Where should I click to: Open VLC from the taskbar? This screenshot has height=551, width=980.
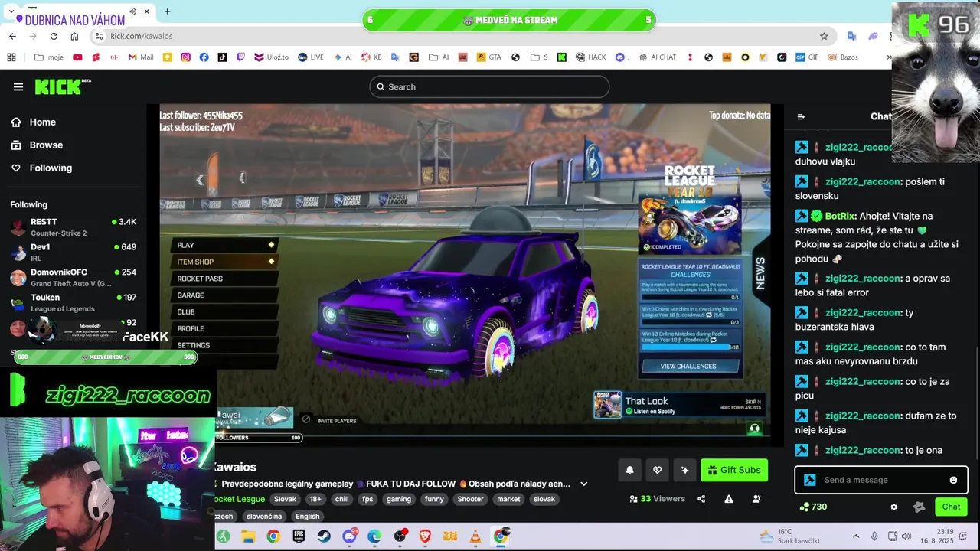tap(475, 536)
